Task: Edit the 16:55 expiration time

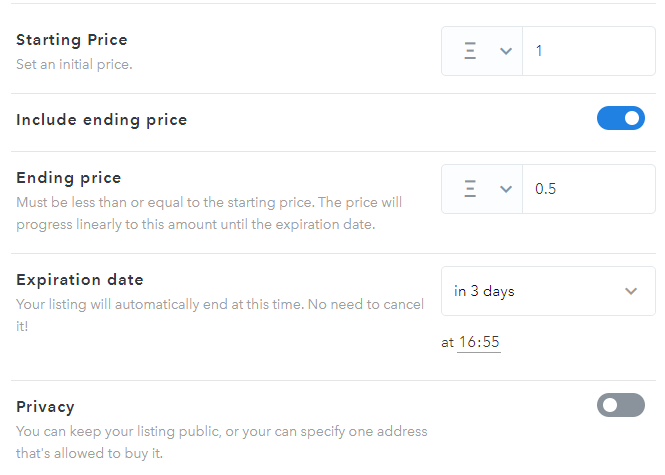Action: (x=478, y=342)
